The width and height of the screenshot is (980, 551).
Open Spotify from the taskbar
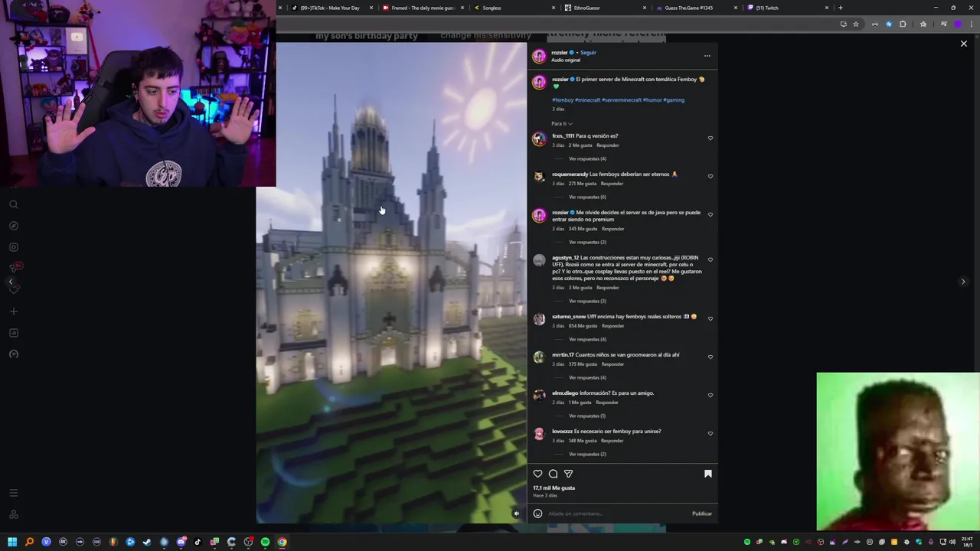pos(265,542)
